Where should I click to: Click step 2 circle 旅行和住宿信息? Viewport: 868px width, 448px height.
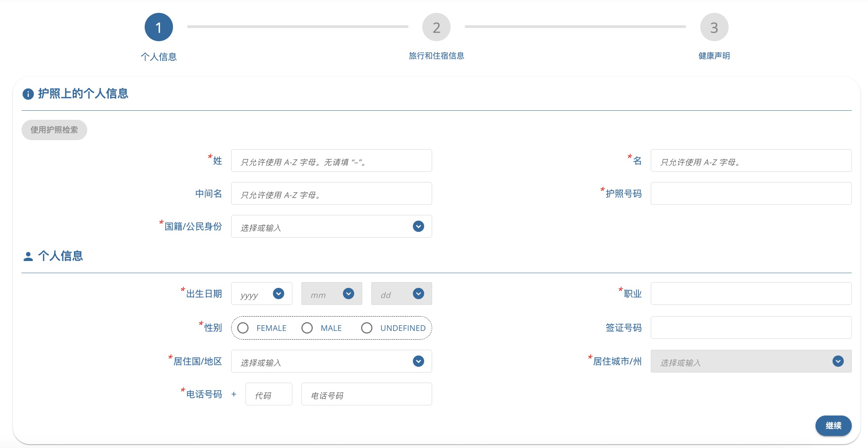pyautogui.click(x=436, y=27)
